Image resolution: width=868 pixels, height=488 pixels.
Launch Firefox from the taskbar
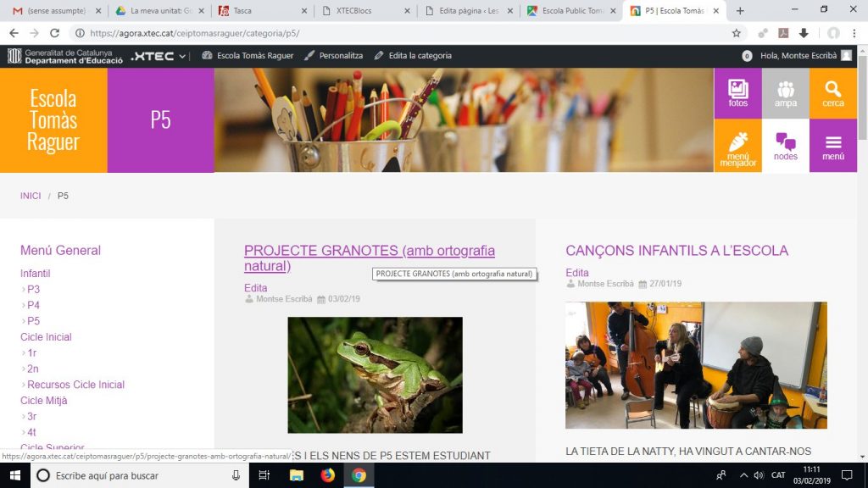tap(328, 475)
